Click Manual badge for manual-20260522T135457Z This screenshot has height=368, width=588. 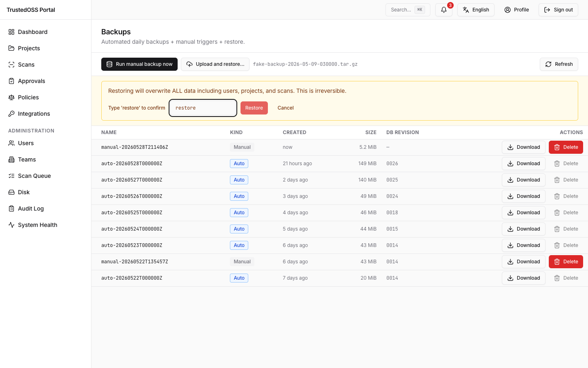coord(242,262)
